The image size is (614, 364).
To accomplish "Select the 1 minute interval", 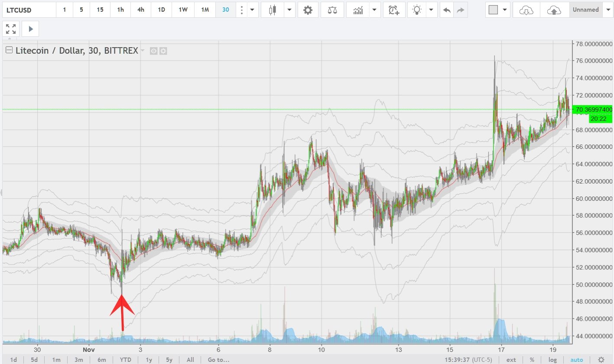I will click(x=65, y=10).
